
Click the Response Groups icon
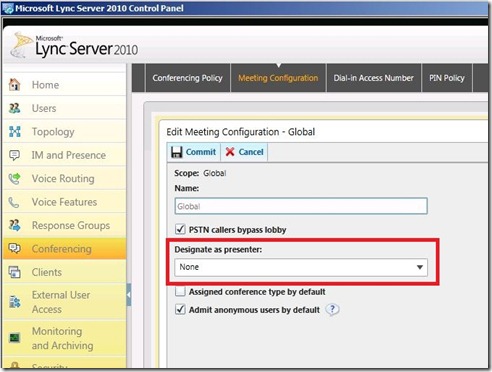click(x=14, y=225)
